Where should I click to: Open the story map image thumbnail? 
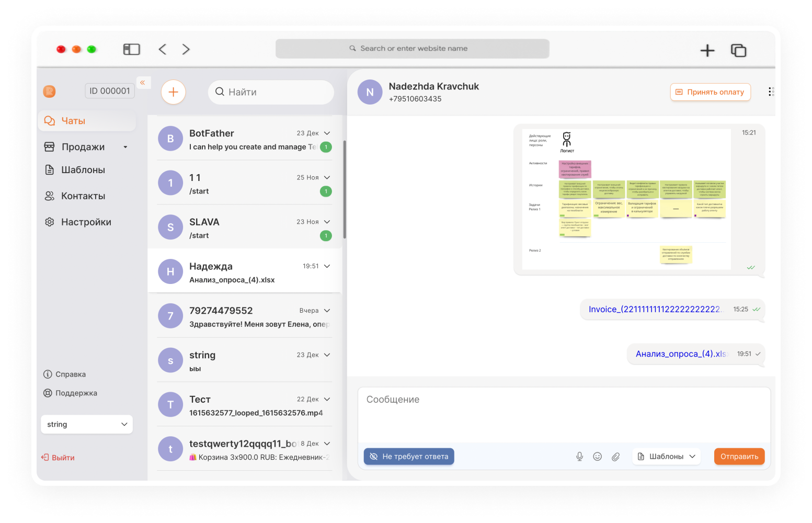click(626, 199)
